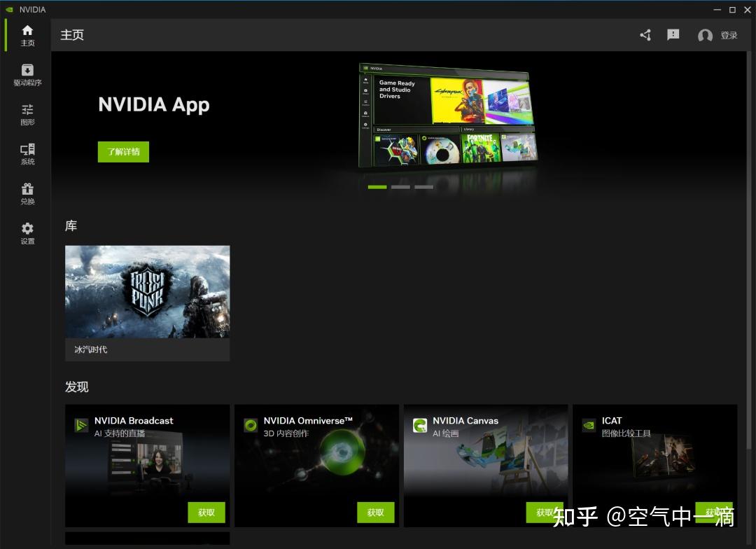Open the 系统 system panel
Viewport: 756px width, 549px height.
27,153
